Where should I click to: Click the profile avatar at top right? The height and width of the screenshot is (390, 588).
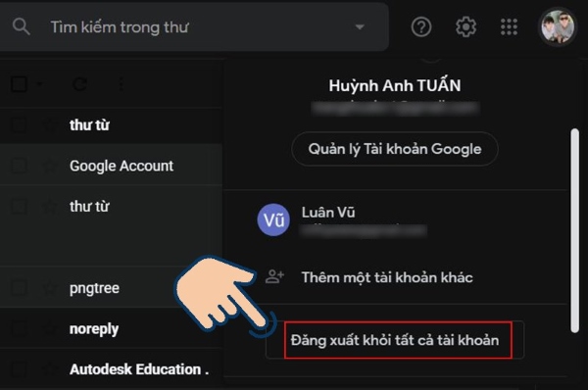[x=558, y=27]
